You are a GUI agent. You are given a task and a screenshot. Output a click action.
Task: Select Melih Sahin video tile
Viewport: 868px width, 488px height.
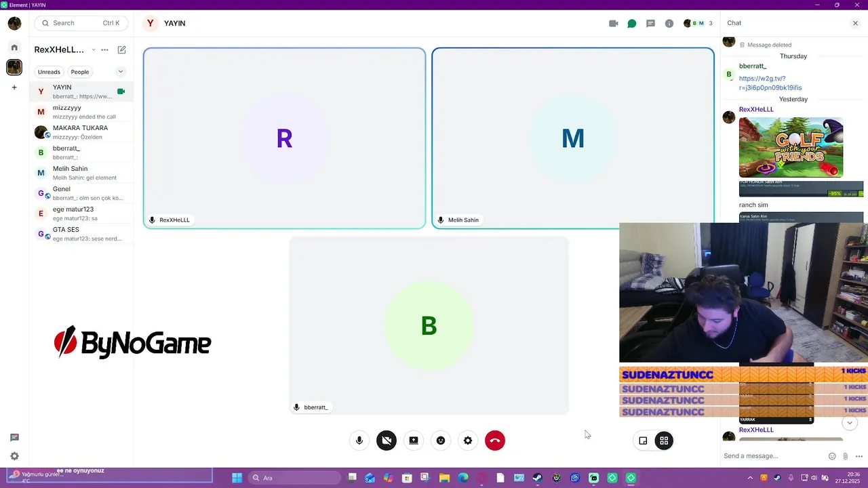click(573, 138)
